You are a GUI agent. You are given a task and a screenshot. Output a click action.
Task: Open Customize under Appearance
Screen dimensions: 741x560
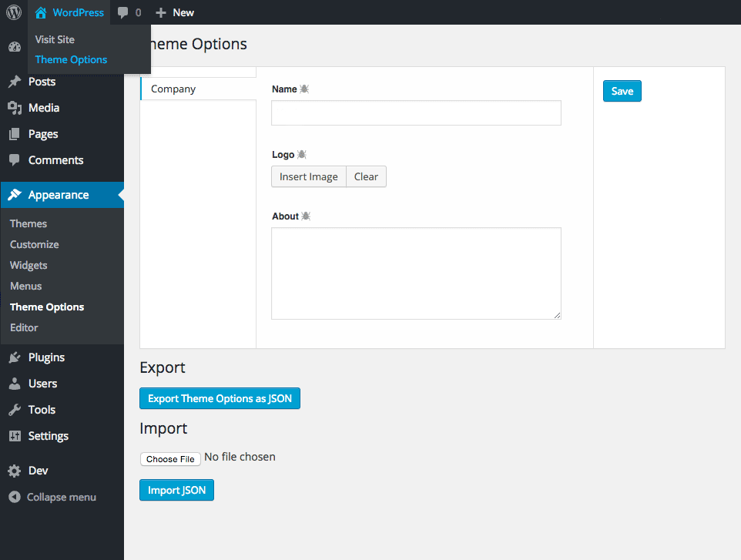click(x=35, y=244)
